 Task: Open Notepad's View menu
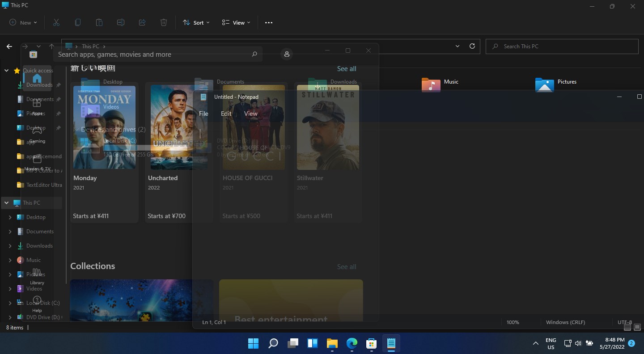coord(251,114)
